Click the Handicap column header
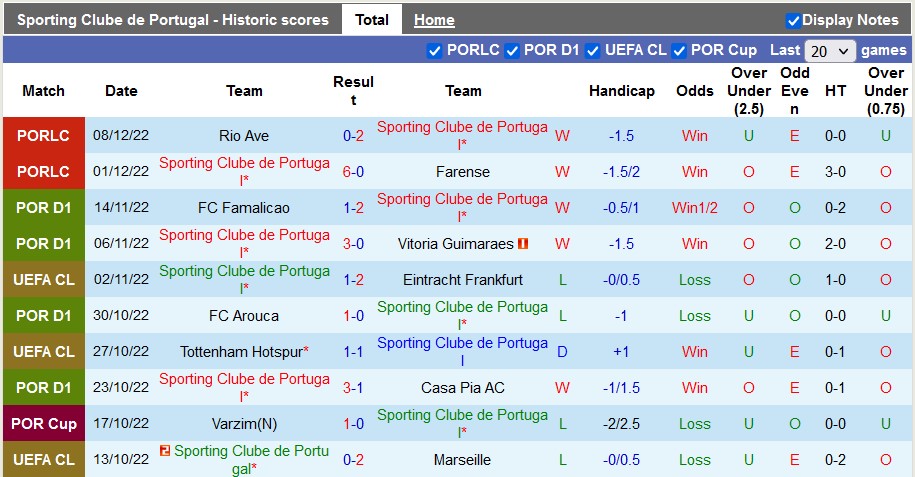This screenshot has height=477, width=915. pos(621,91)
